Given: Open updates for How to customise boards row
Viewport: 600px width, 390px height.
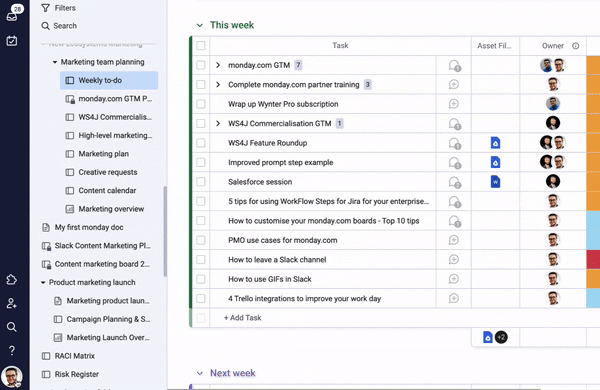Looking at the screenshot, I should point(454,221).
